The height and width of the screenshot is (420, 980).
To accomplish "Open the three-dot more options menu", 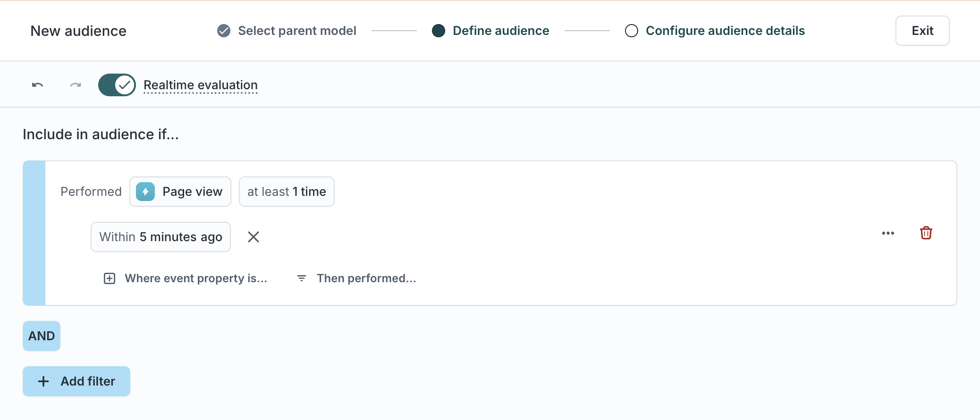I will point(888,233).
